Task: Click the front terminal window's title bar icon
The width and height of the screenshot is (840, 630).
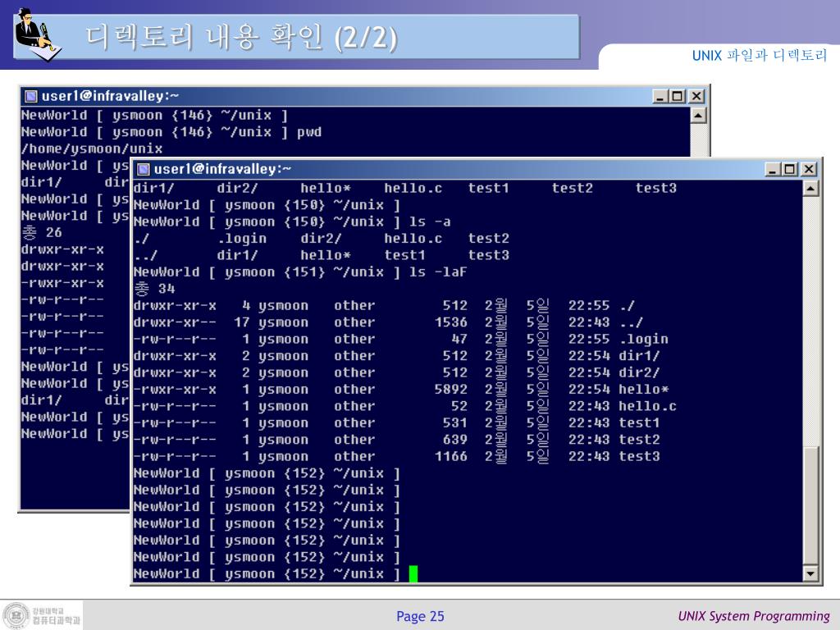Action: (143, 169)
